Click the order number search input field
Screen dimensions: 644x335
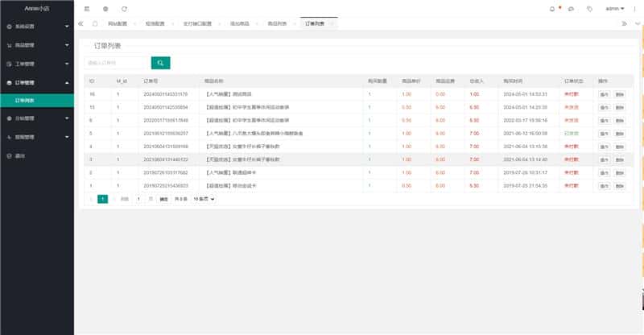click(117, 62)
